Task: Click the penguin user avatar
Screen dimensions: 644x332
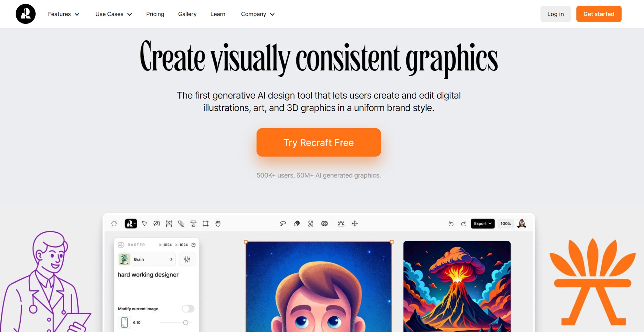Action: (522, 223)
